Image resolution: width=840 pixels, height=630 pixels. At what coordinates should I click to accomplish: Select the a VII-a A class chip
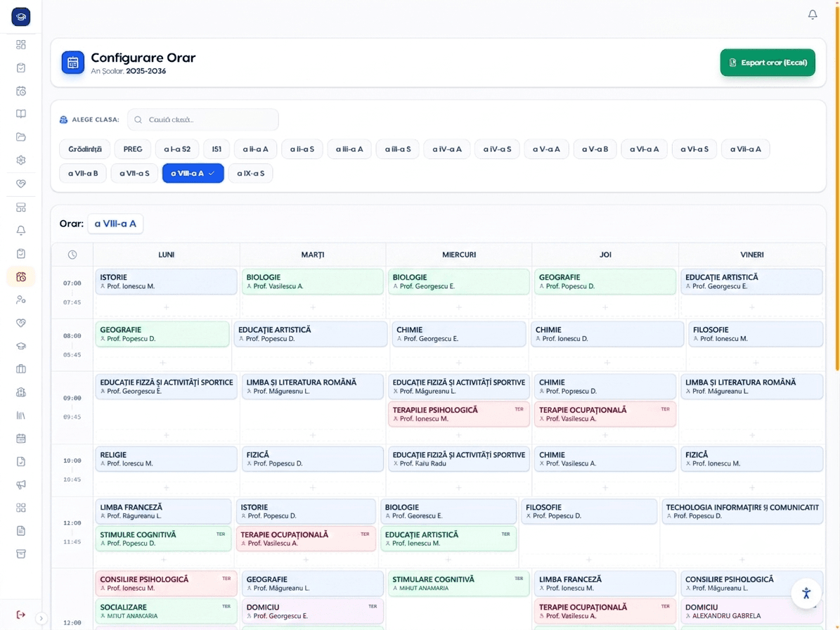pyautogui.click(x=746, y=149)
